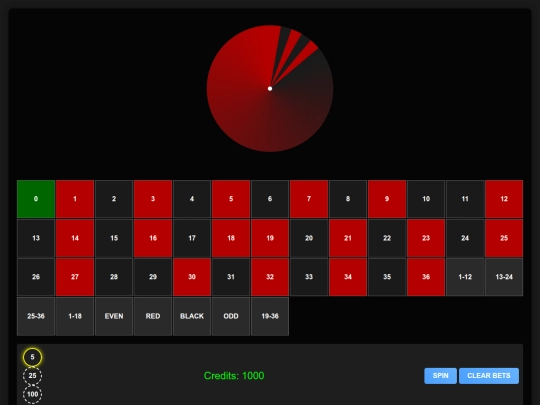Bet on black number 8
Screen dimensions: 540x405
click(x=348, y=199)
